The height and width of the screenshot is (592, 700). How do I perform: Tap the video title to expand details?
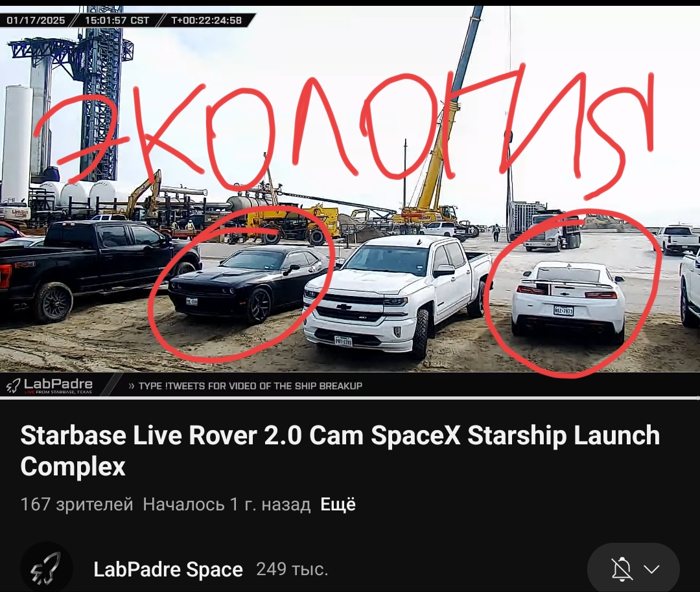(x=340, y=451)
